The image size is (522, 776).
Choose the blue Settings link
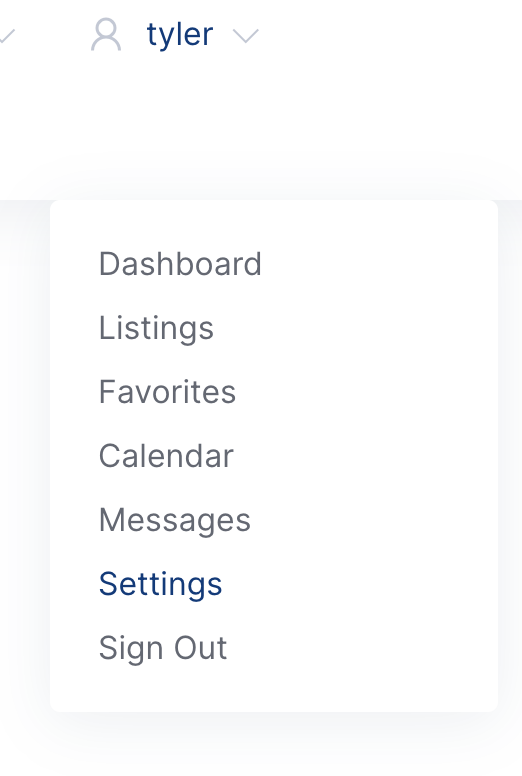160,584
